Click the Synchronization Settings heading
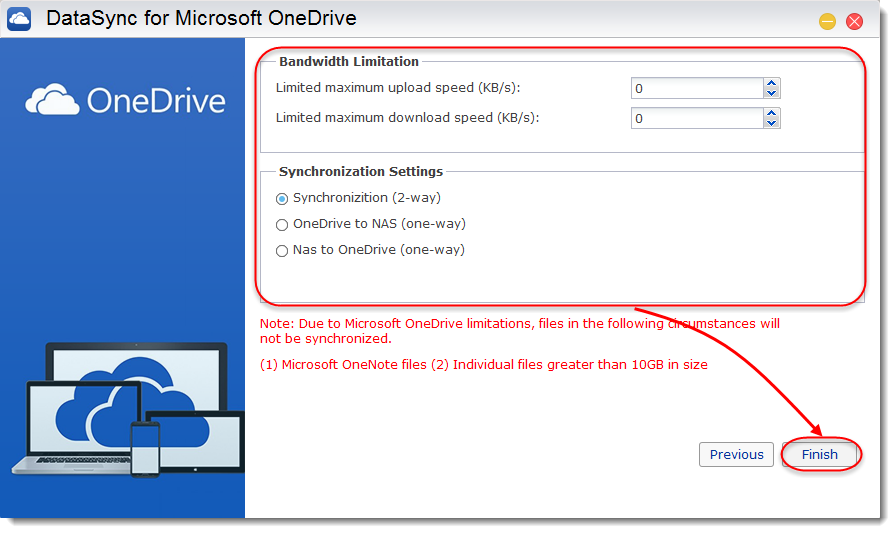Image resolution: width=895 pixels, height=533 pixels. click(361, 171)
